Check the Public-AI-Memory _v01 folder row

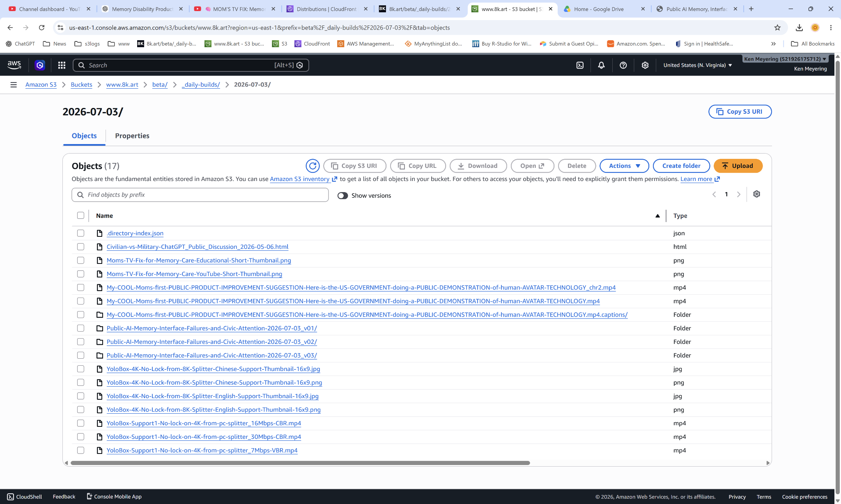pyautogui.click(x=80, y=328)
